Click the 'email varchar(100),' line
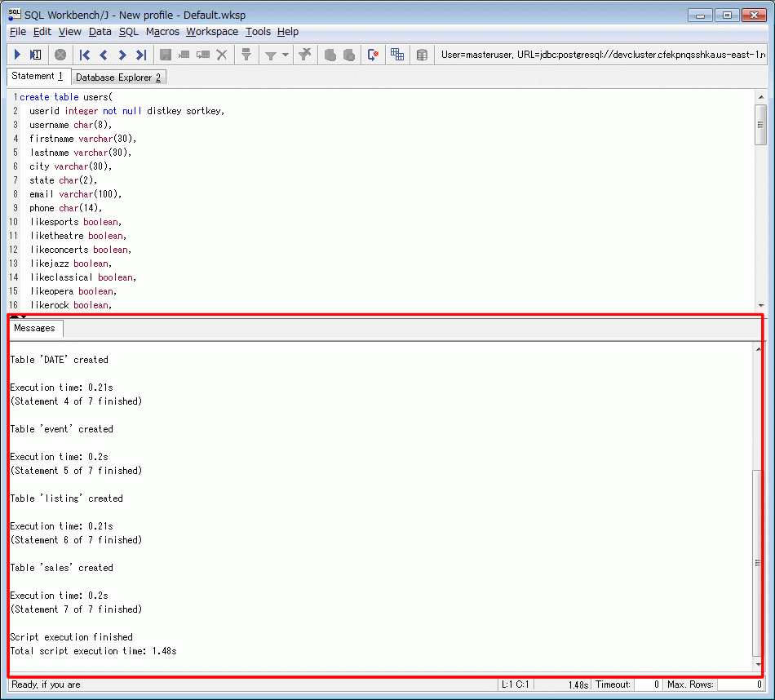Image resolution: width=775 pixels, height=700 pixels. click(x=76, y=194)
